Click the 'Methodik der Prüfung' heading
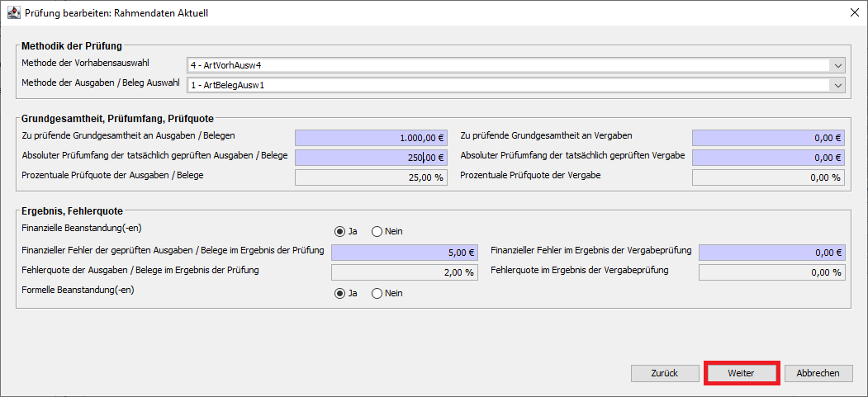 pos(71,46)
